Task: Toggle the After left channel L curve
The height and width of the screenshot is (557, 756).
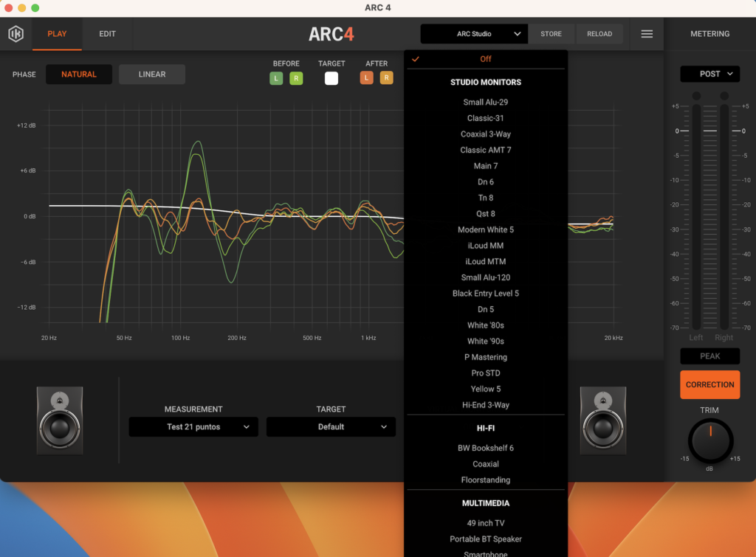Action: coord(367,78)
